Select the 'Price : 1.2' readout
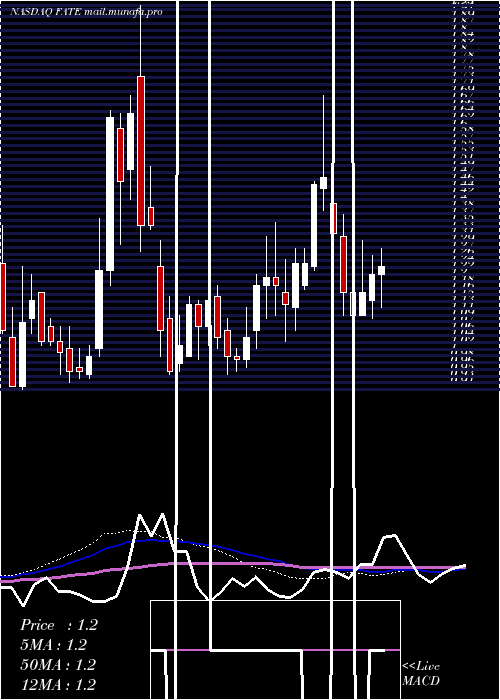Viewport: 500px width, 700px height. [58, 625]
